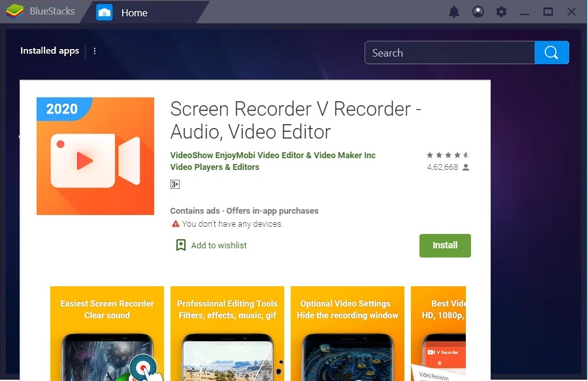The height and width of the screenshot is (381, 588).
Task: Click Contains ads · Offers in-app purchases text
Action: 244,210
